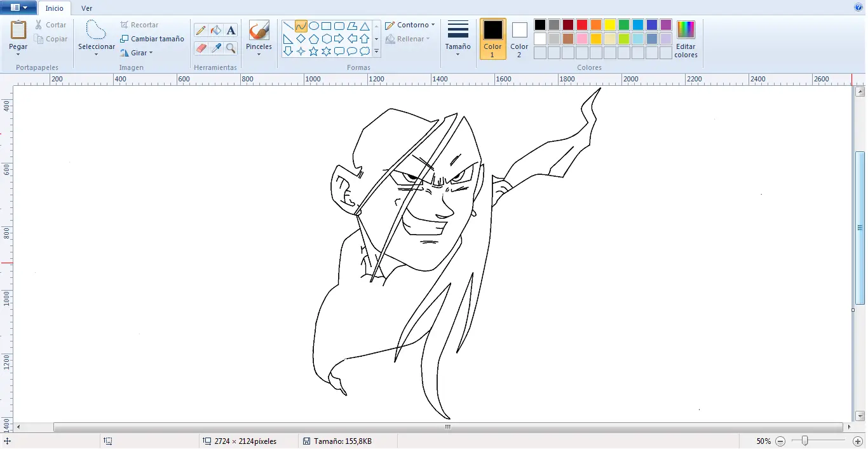The width and height of the screenshot is (868, 449).
Task: Choose the Hexagon shape
Action: (326, 39)
